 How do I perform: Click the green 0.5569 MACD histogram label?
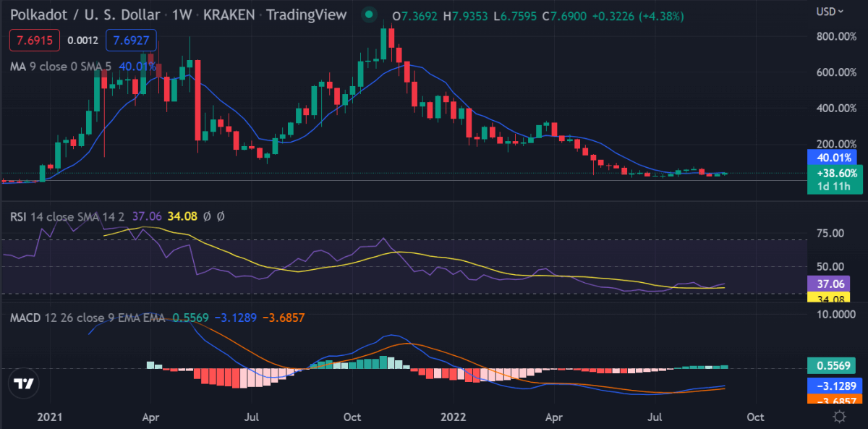pyautogui.click(x=831, y=367)
